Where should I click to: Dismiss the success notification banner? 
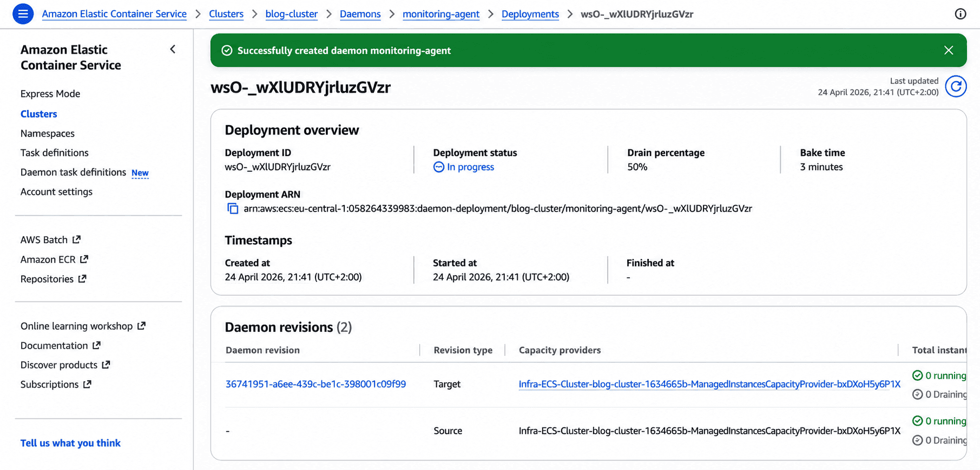click(949, 50)
